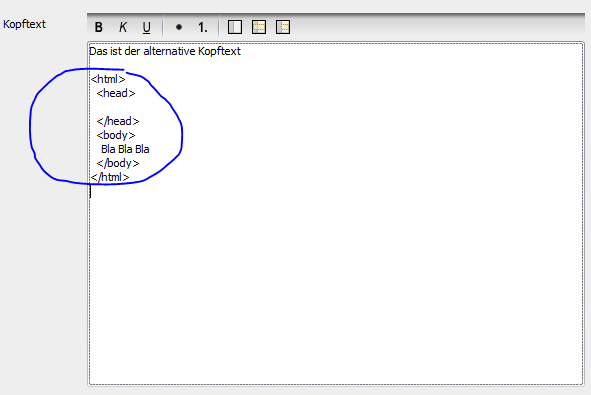
Task: Place cursor on the opening <html> line
Action: [108, 79]
